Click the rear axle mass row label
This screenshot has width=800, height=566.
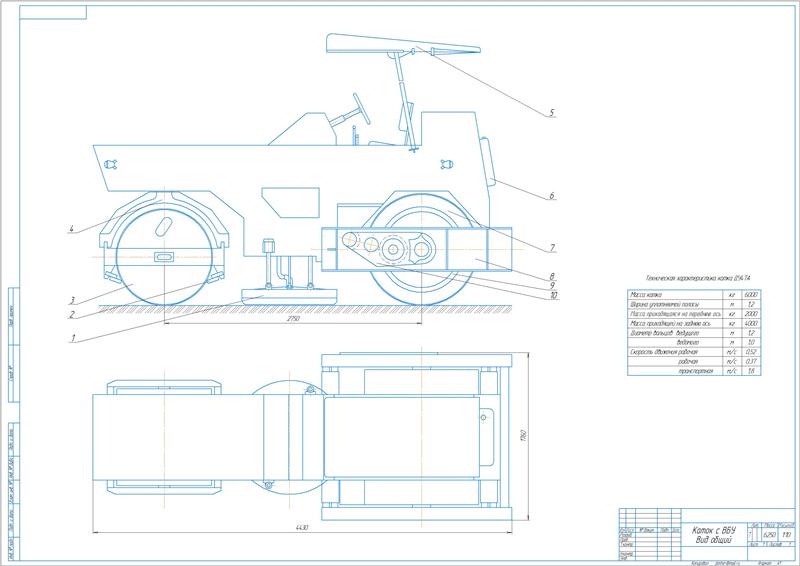(x=668, y=324)
